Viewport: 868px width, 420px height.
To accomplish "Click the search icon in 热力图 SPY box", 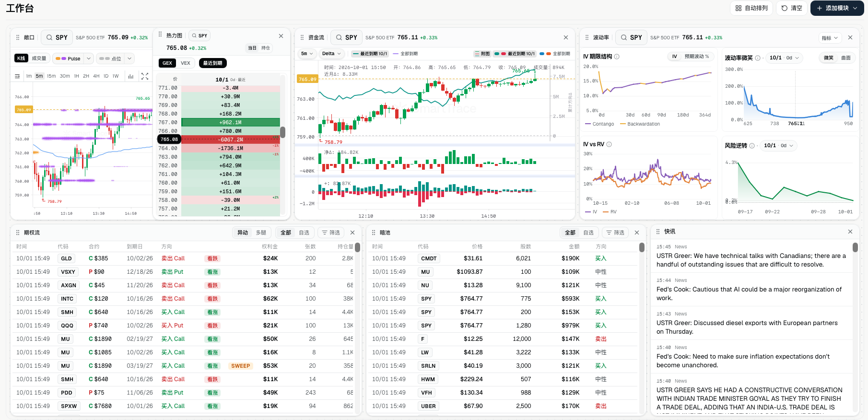I will tap(194, 35).
